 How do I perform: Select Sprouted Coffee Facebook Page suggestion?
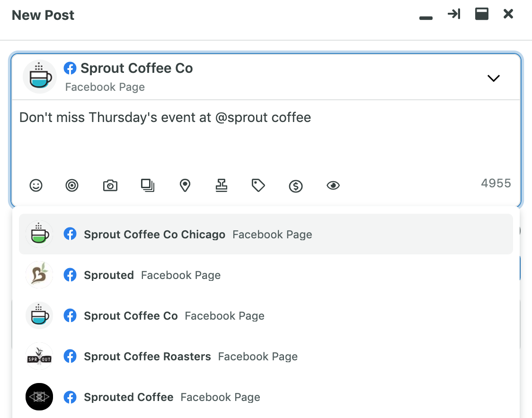(x=266, y=397)
